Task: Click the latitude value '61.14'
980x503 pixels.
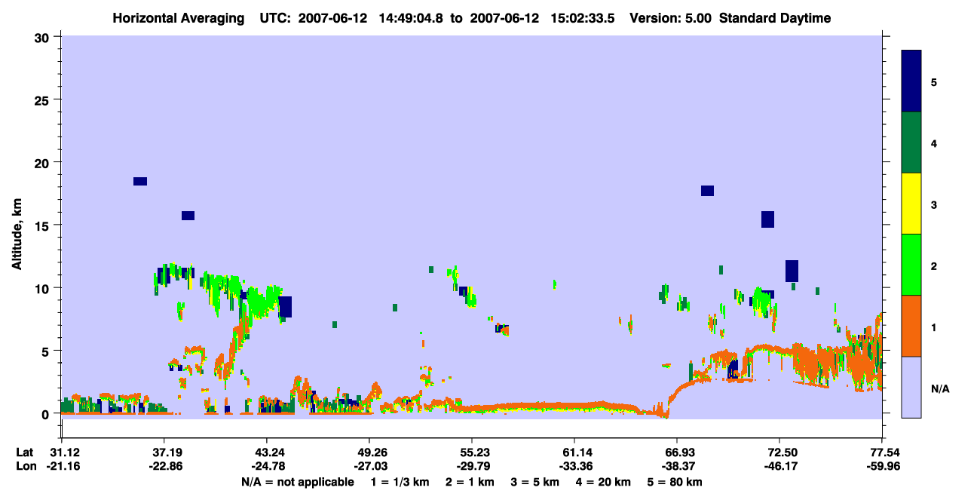Action: click(574, 452)
